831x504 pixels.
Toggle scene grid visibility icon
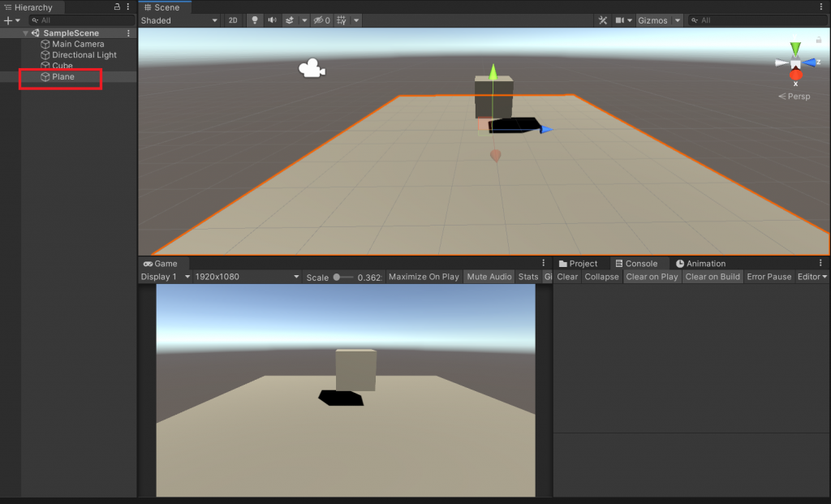click(x=342, y=20)
